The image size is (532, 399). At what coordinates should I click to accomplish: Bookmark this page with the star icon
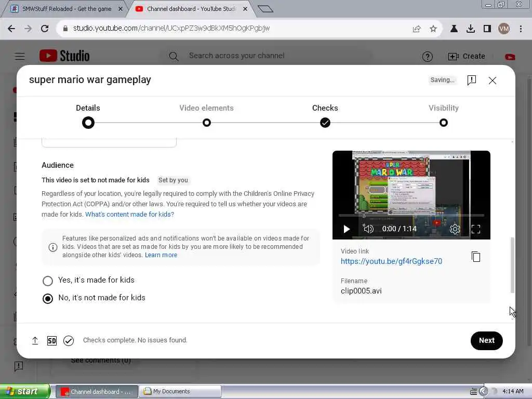coord(433,29)
